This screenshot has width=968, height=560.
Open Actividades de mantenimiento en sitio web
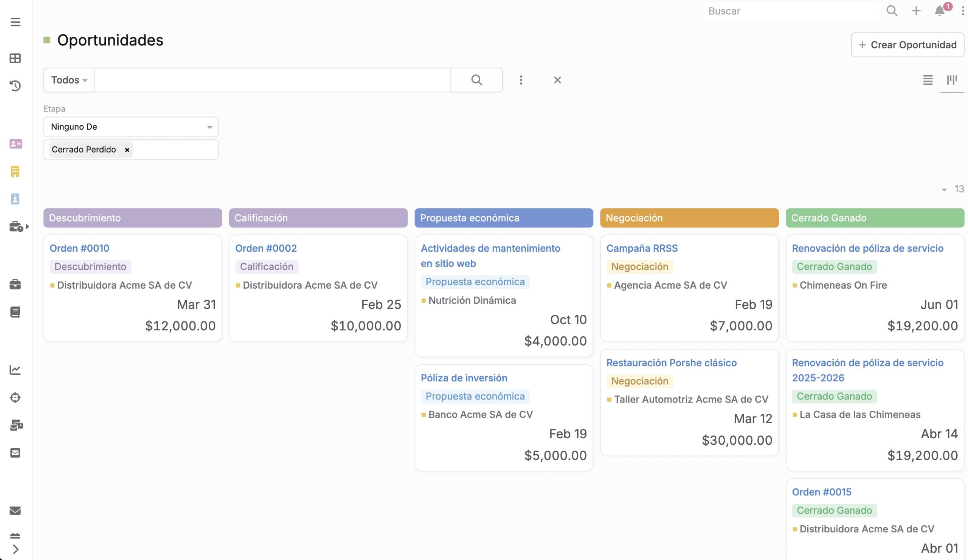[x=490, y=256]
